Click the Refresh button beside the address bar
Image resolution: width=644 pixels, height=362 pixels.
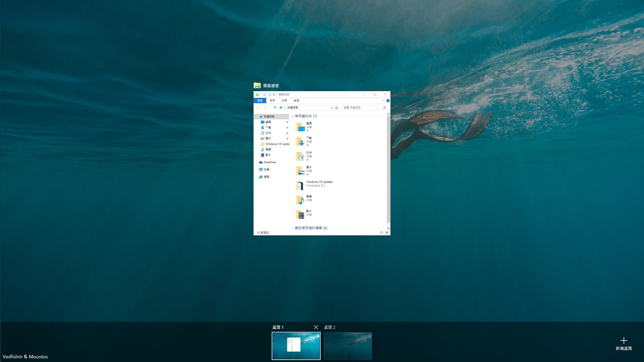click(x=337, y=108)
